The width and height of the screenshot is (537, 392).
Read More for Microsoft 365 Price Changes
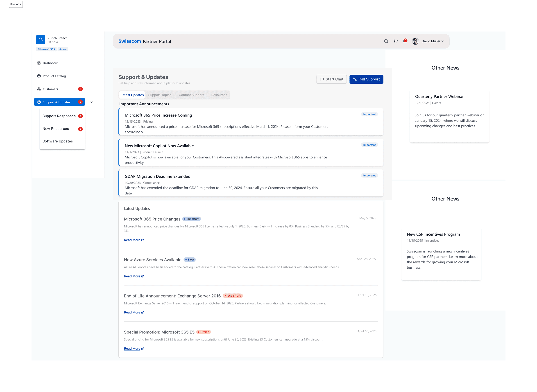point(132,240)
